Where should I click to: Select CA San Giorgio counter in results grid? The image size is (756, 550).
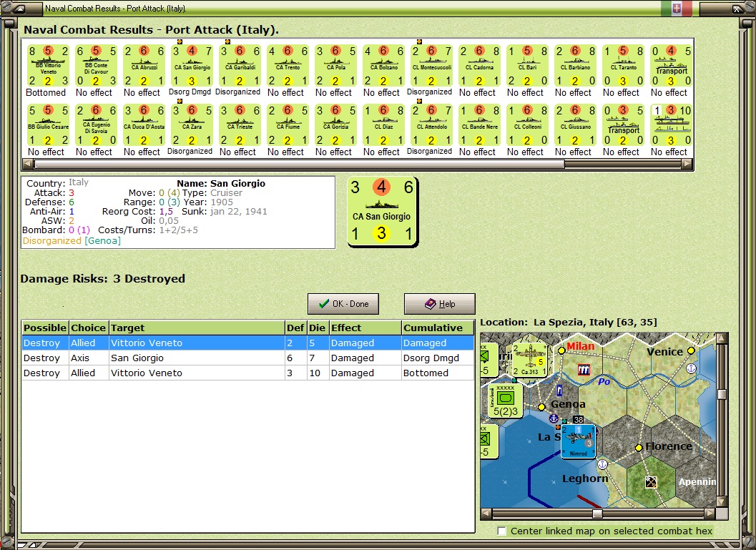[192, 66]
